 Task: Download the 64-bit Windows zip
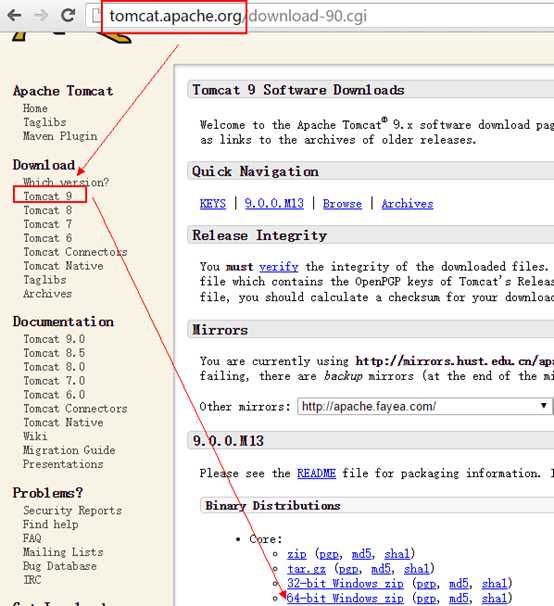(345, 598)
